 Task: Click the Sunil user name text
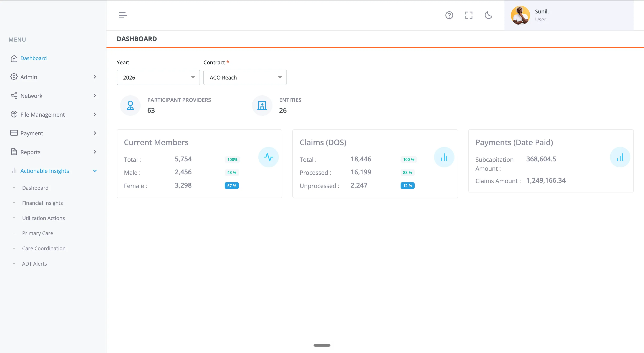(542, 12)
